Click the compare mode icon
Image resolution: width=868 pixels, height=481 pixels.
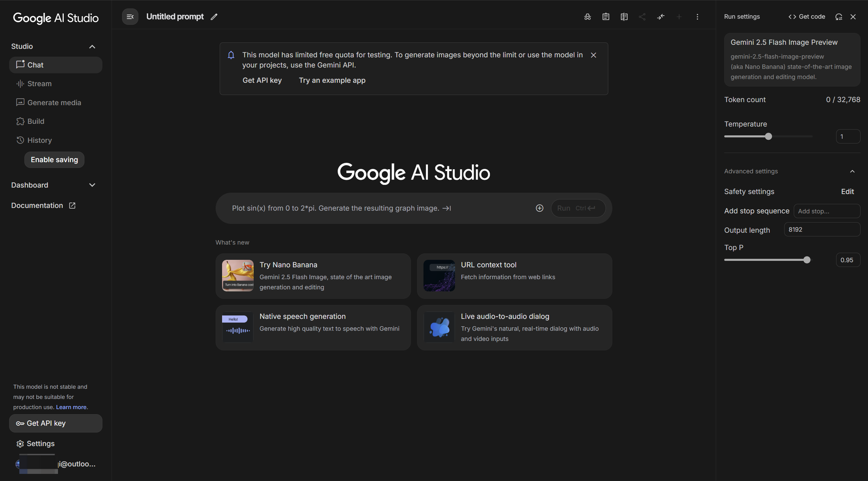pyautogui.click(x=624, y=17)
